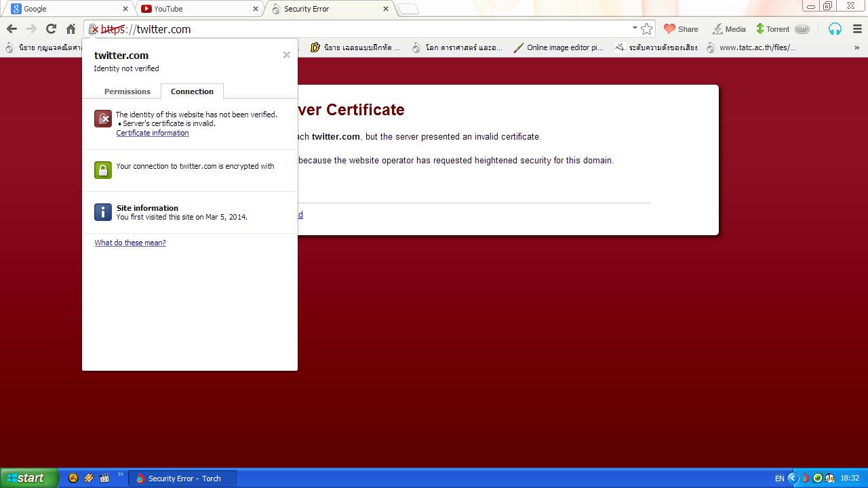Image resolution: width=868 pixels, height=488 pixels.
Task: Click the broken padlock site identity icon
Action: pos(94,29)
